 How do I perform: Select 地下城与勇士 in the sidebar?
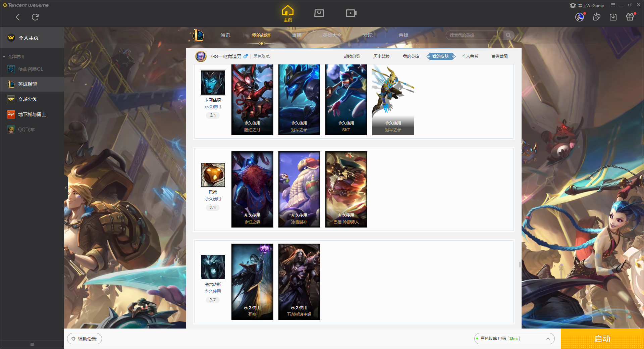(x=32, y=114)
